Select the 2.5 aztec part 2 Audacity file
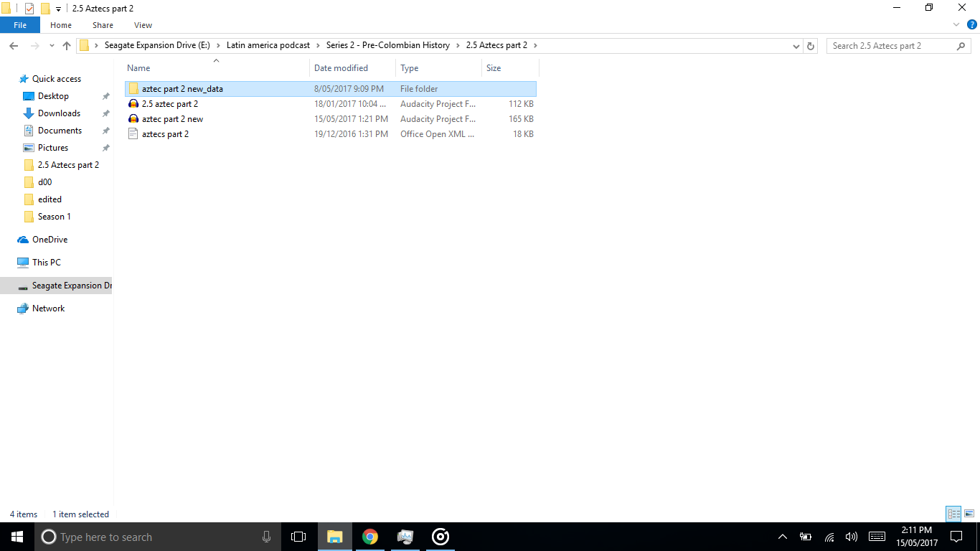This screenshot has height=551, width=980. (330, 104)
